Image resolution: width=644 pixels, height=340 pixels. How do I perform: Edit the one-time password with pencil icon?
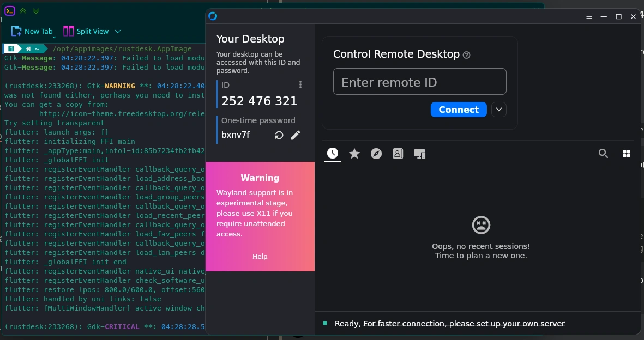[296, 135]
